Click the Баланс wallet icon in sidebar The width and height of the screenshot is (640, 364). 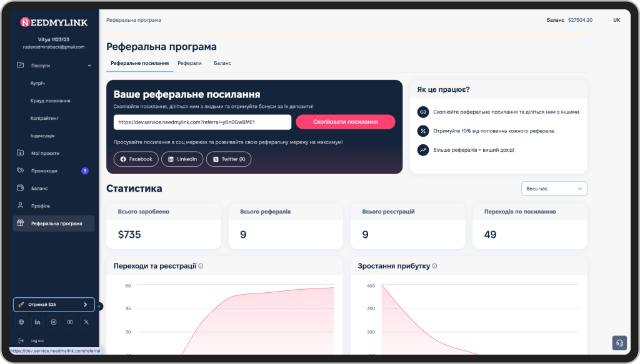pyautogui.click(x=21, y=188)
